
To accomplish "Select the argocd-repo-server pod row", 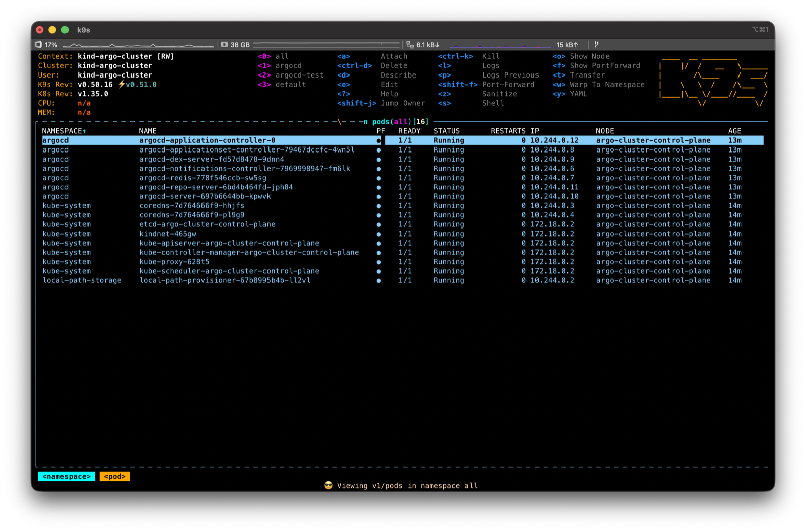I will [402, 187].
